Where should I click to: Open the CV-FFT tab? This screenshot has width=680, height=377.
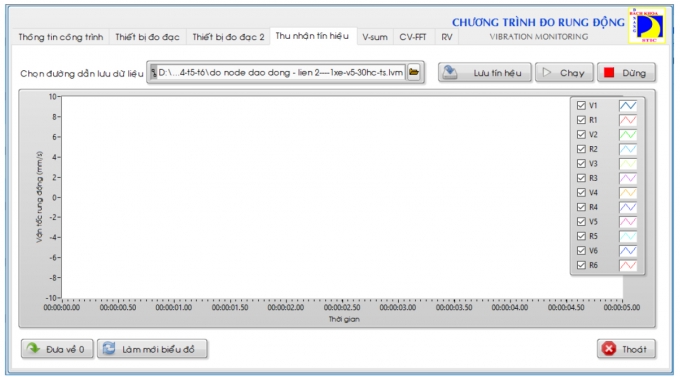click(412, 37)
